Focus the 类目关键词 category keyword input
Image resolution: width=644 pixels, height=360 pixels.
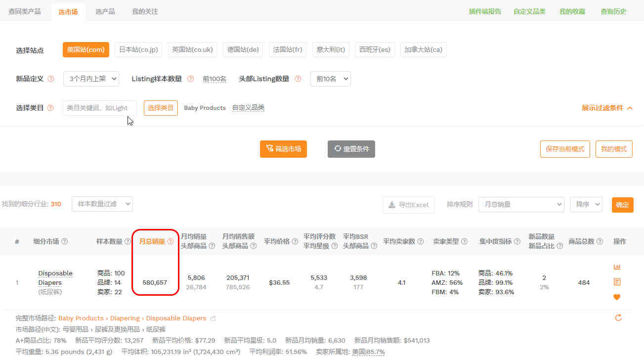pyautogui.click(x=100, y=108)
